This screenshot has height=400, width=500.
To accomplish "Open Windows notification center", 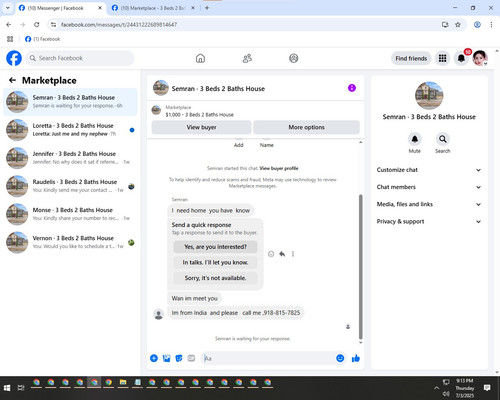I will coord(487,388).
